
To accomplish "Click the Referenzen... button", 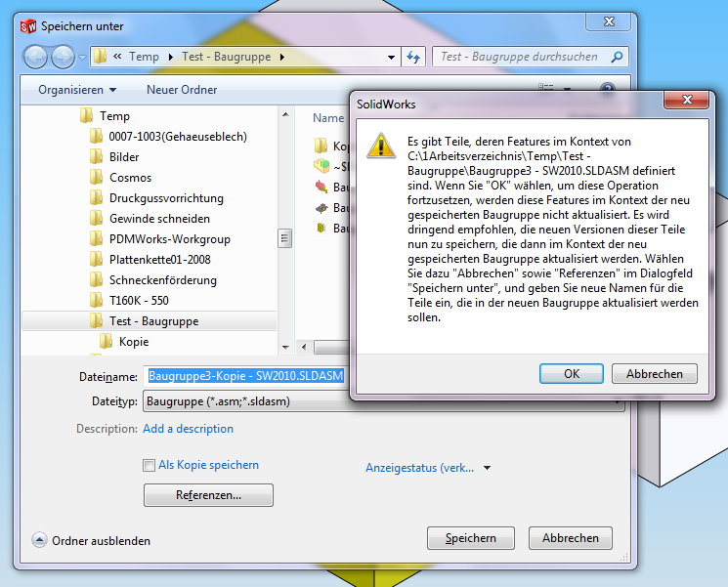I will coord(208,495).
